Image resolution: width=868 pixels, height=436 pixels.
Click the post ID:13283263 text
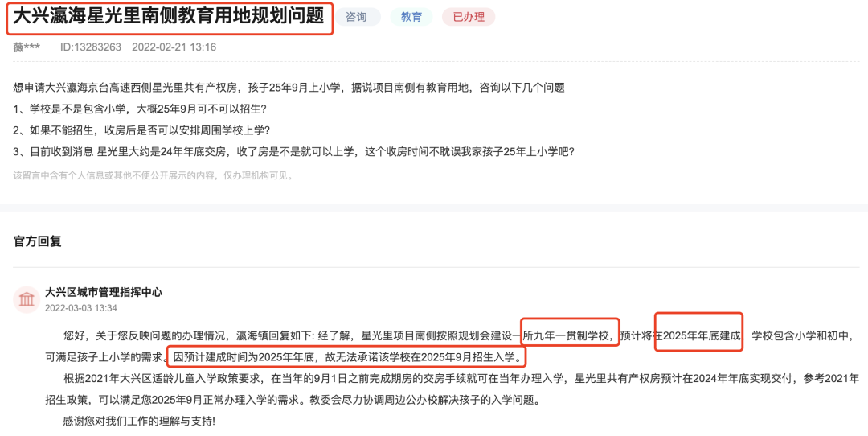91,47
